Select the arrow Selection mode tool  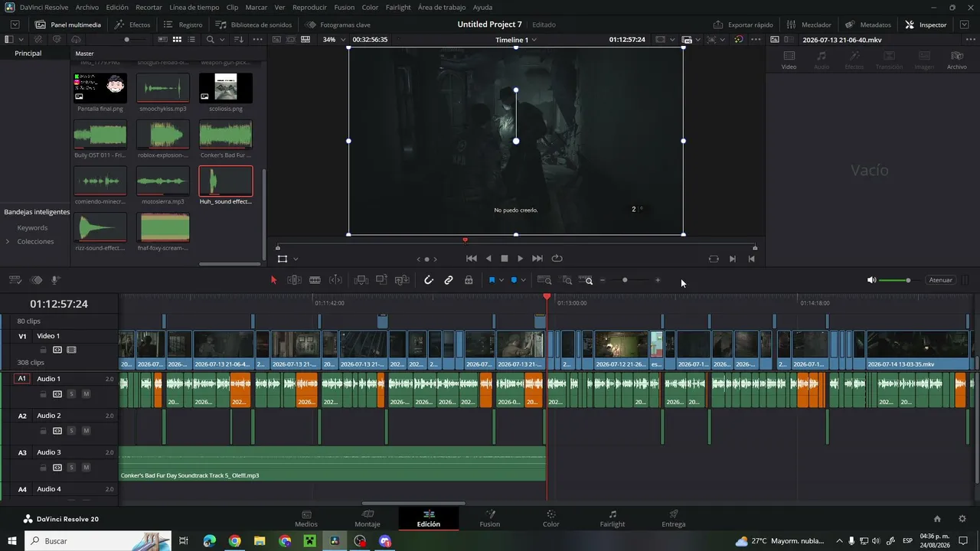click(274, 280)
